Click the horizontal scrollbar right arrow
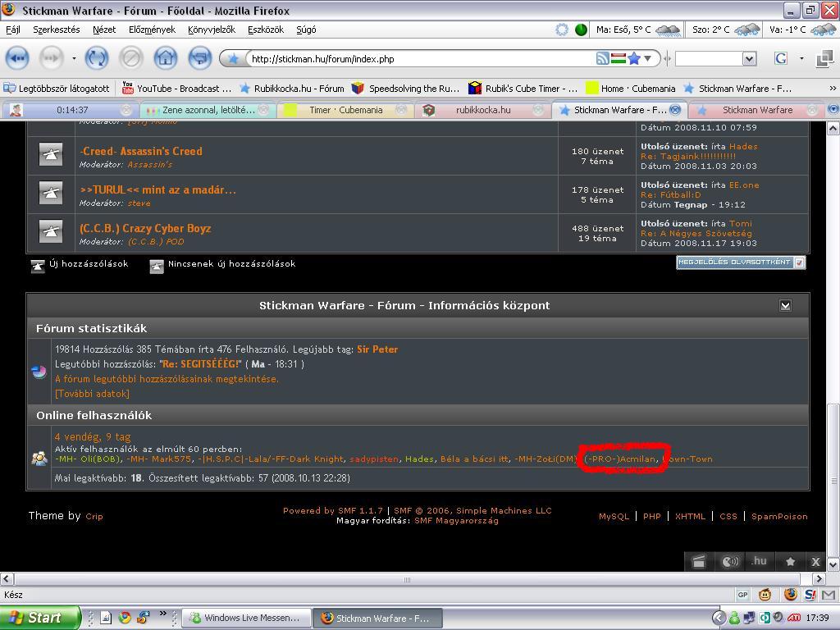 point(819,578)
